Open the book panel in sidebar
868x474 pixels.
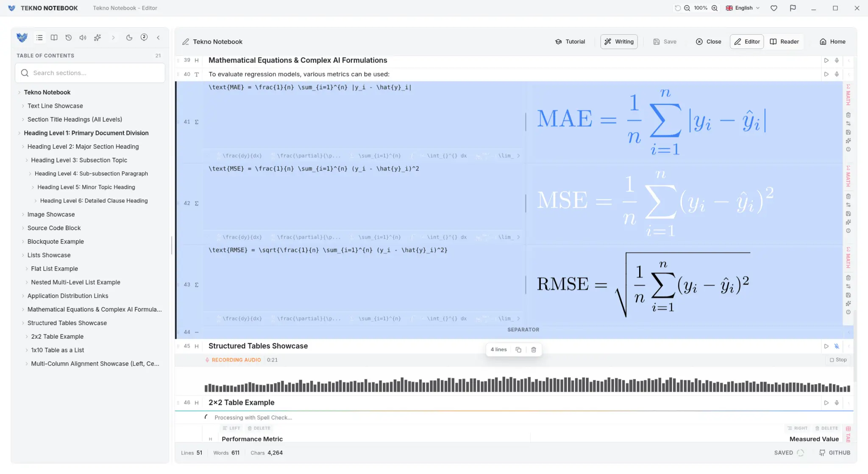pos(54,38)
